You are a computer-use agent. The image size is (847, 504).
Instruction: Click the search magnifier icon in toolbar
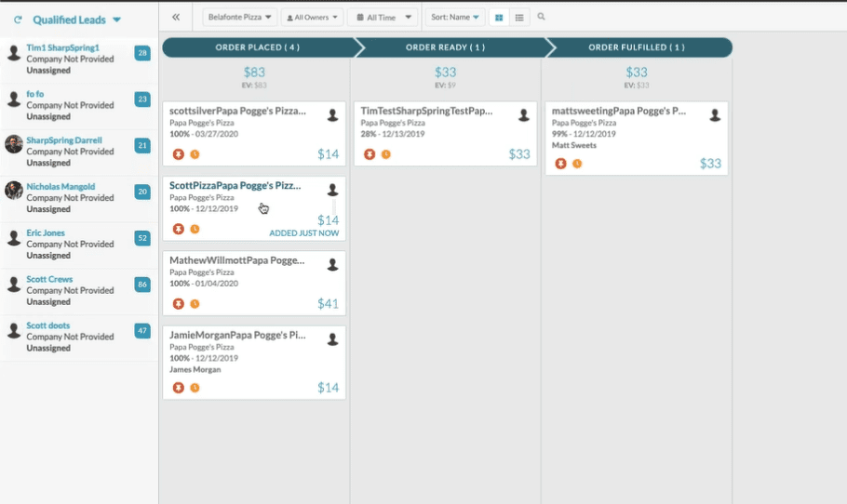(x=542, y=17)
